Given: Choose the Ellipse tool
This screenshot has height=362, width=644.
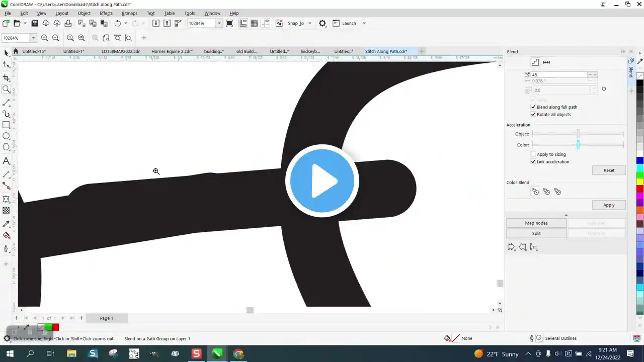Looking at the screenshot, I should (x=6, y=136).
